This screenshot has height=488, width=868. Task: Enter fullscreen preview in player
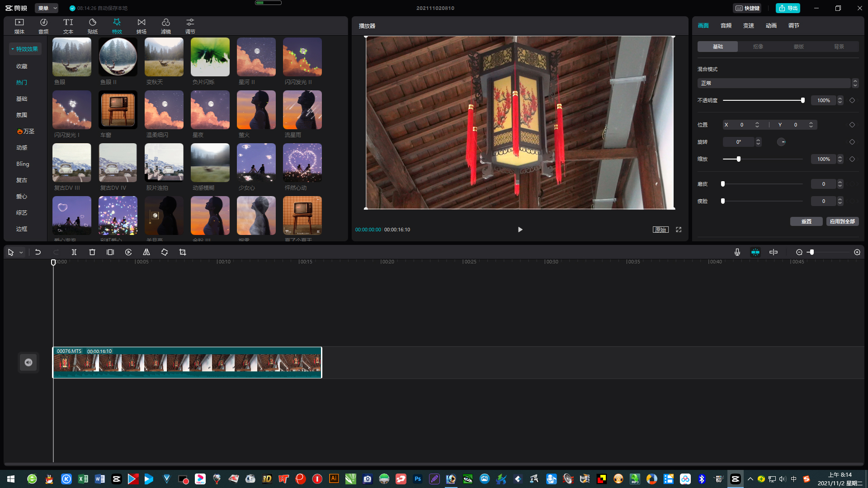coord(679,230)
